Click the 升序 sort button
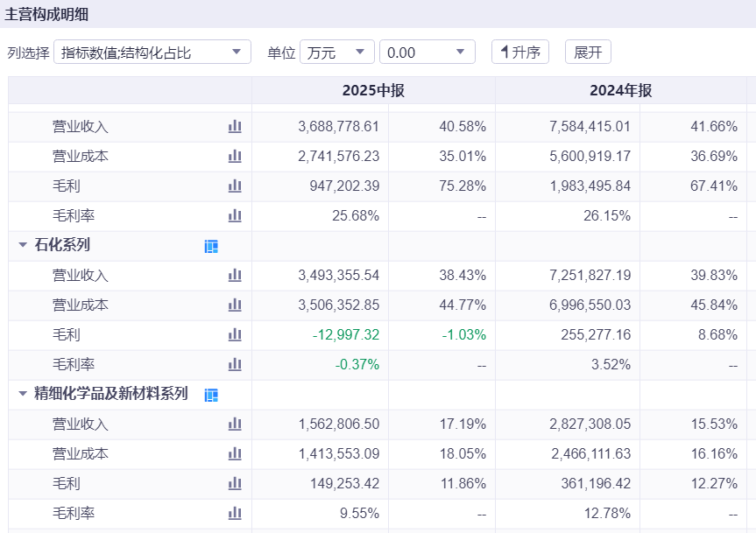The height and width of the screenshot is (533, 756). click(520, 52)
